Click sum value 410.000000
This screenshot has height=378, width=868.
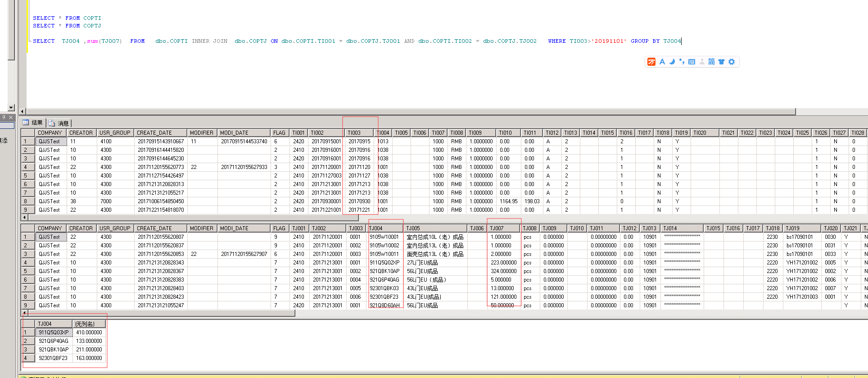(x=89, y=332)
